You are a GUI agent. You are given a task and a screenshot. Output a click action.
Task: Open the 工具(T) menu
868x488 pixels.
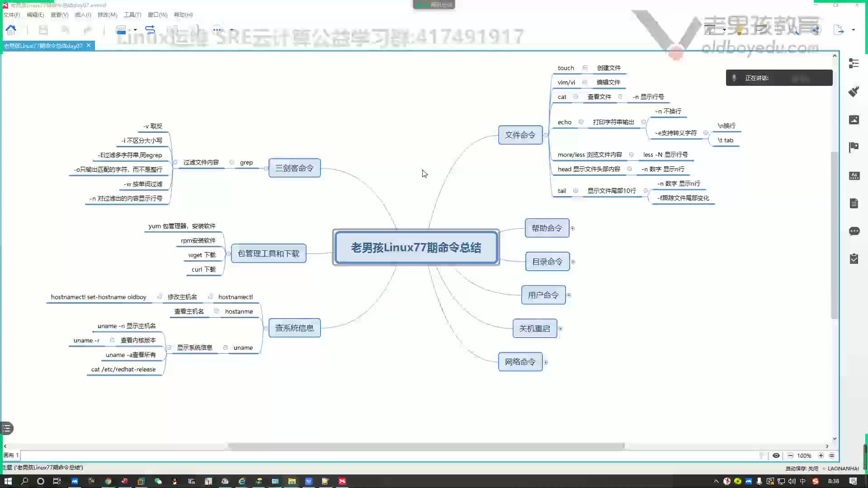[x=132, y=15]
